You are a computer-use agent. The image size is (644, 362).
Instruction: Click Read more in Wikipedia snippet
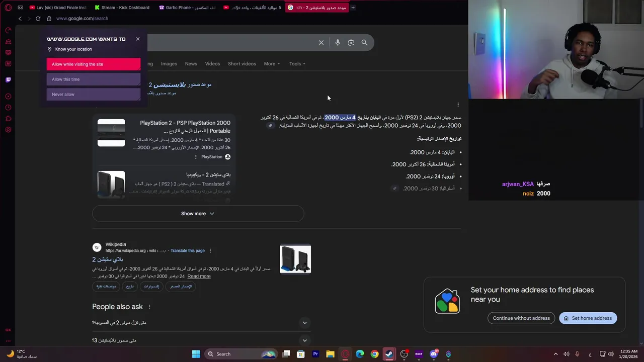coord(199,277)
